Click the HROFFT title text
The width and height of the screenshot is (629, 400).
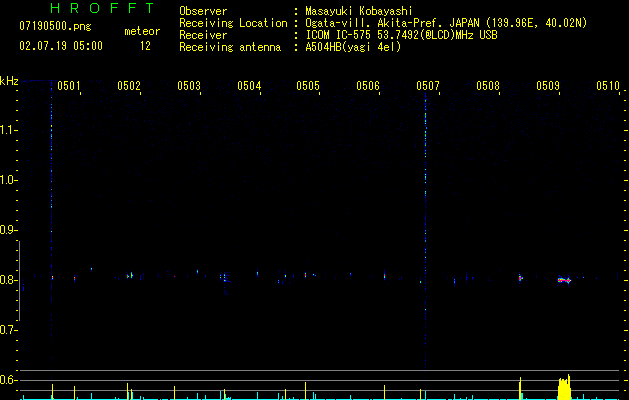click(x=102, y=8)
